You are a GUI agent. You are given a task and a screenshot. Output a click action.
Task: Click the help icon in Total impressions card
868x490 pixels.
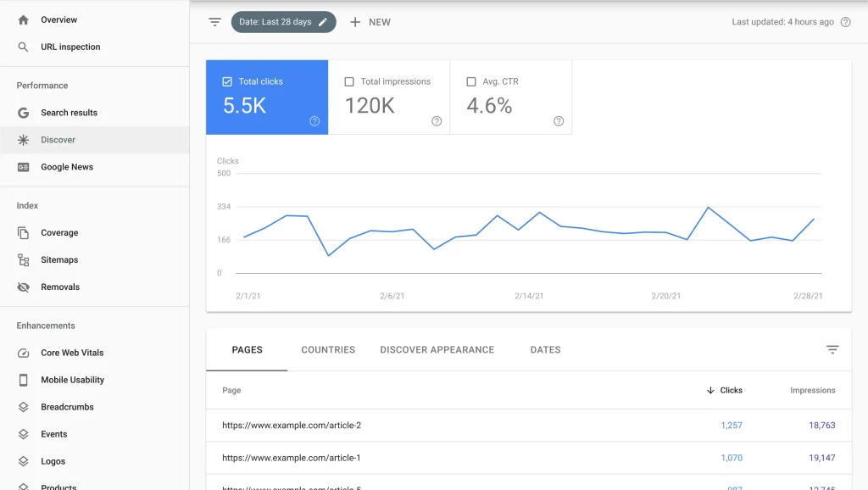click(x=437, y=121)
